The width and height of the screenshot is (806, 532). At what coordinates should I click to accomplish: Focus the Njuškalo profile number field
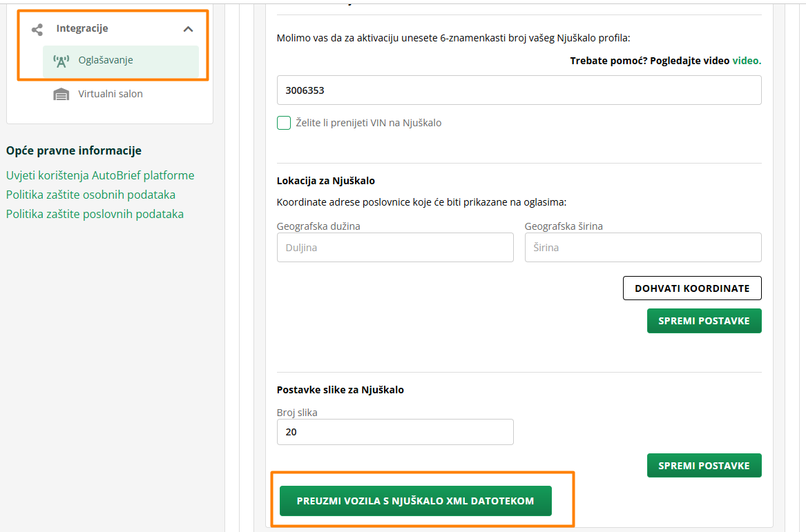tap(519, 90)
